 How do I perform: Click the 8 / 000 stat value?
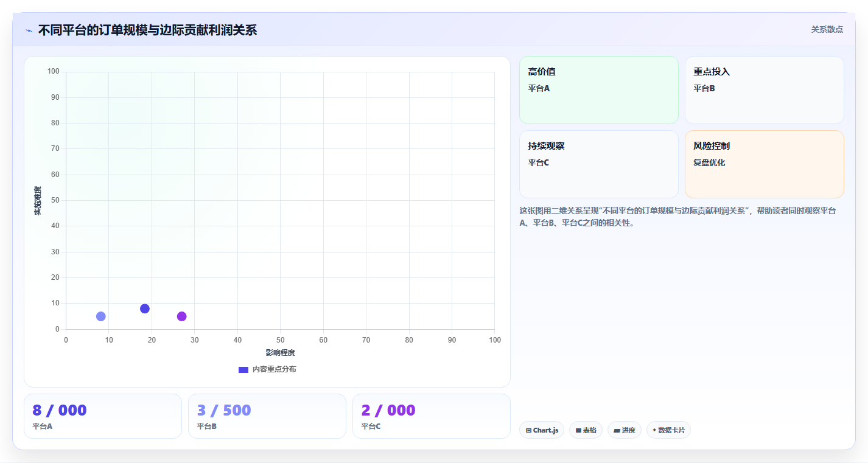click(60, 410)
